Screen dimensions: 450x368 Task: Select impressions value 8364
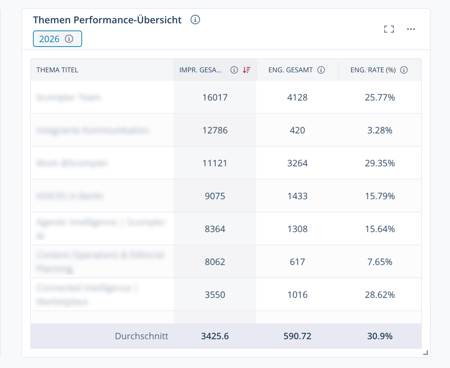tap(215, 229)
